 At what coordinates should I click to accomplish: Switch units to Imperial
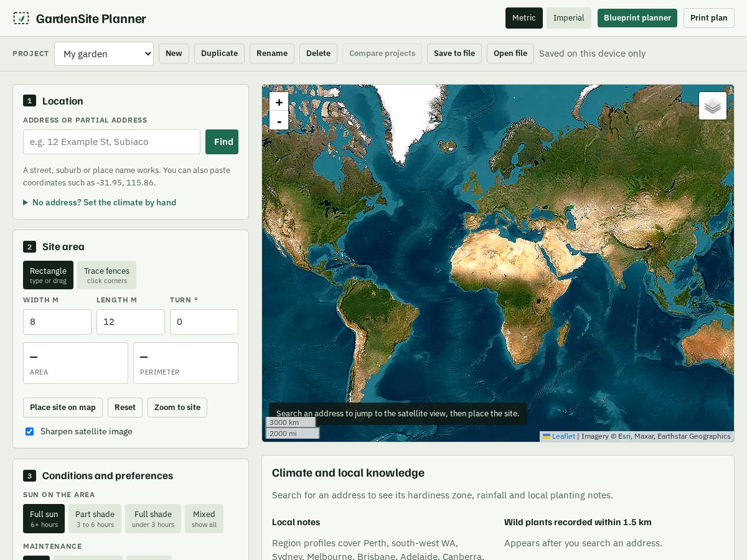pyautogui.click(x=569, y=18)
